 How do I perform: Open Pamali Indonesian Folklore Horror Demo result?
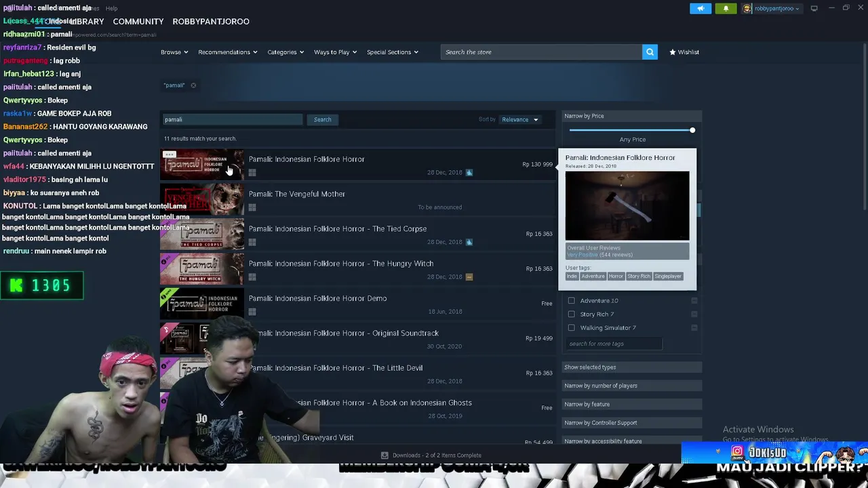point(358,304)
